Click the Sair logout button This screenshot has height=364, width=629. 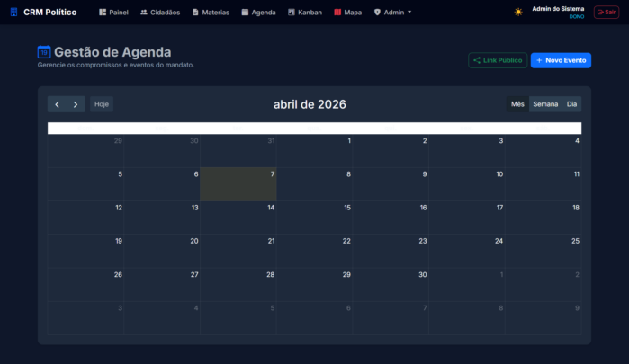606,13
